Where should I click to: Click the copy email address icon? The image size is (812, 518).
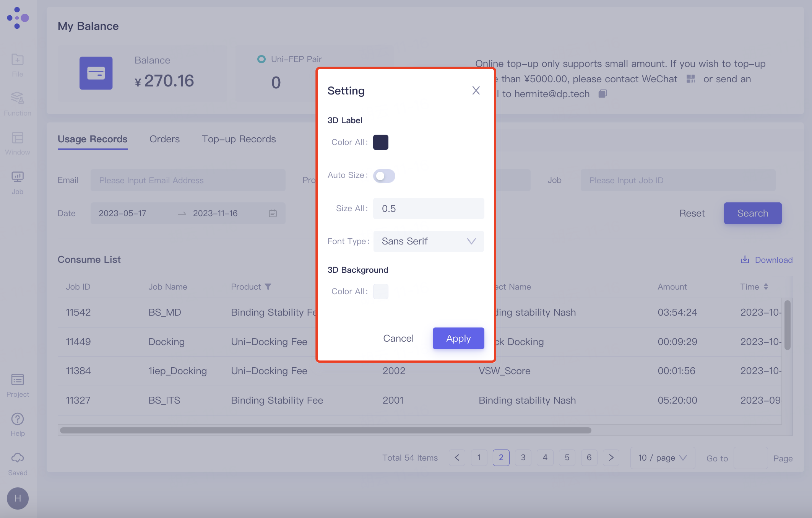pos(603,94)
